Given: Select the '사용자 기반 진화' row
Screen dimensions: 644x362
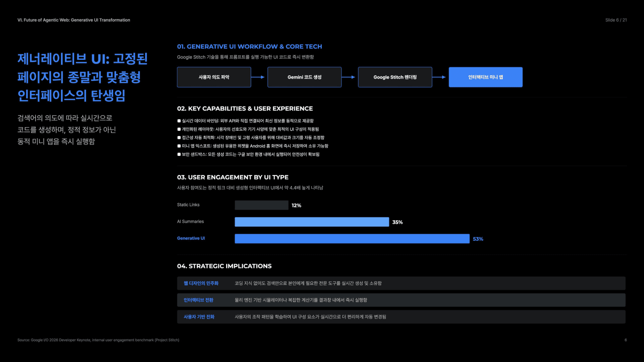Looking at the screenshot, I should coord(401,317).
